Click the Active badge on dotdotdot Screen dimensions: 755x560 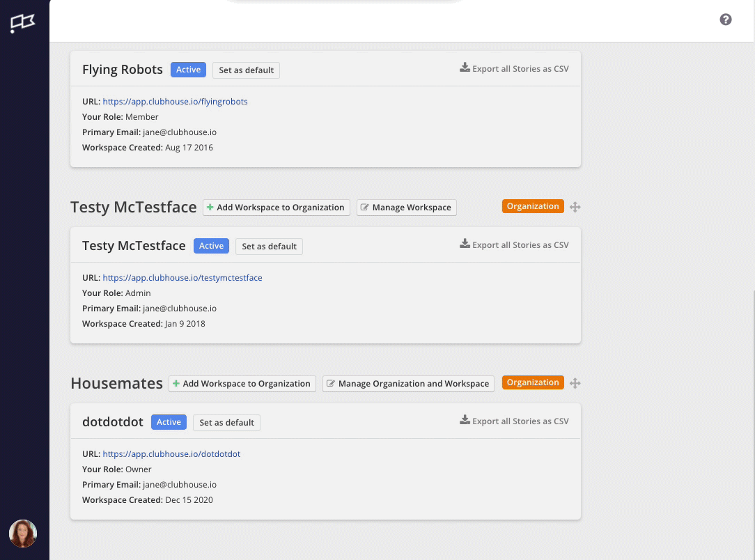(169, 422)
